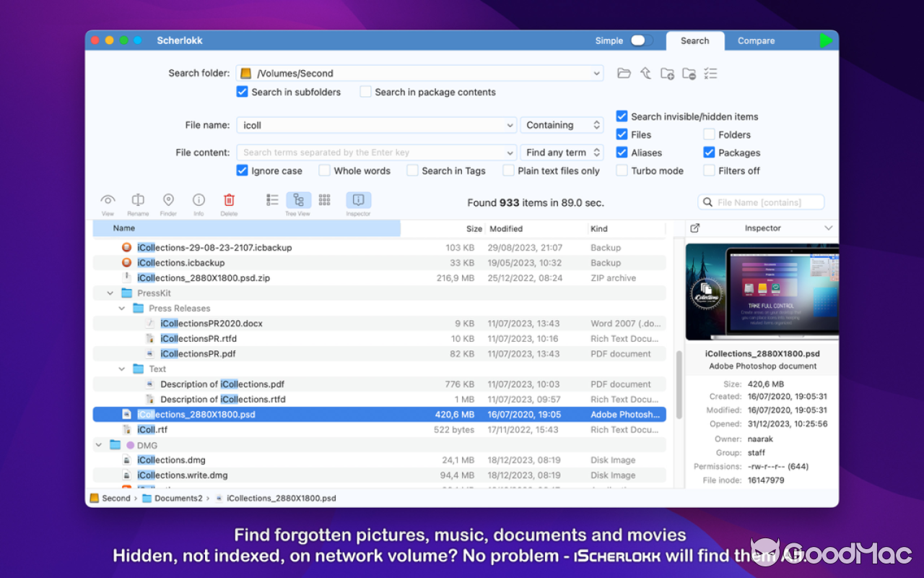This screenshot has height=578, width=924.
Task: Open the Finder locate icon
Action: coord(168,201)
